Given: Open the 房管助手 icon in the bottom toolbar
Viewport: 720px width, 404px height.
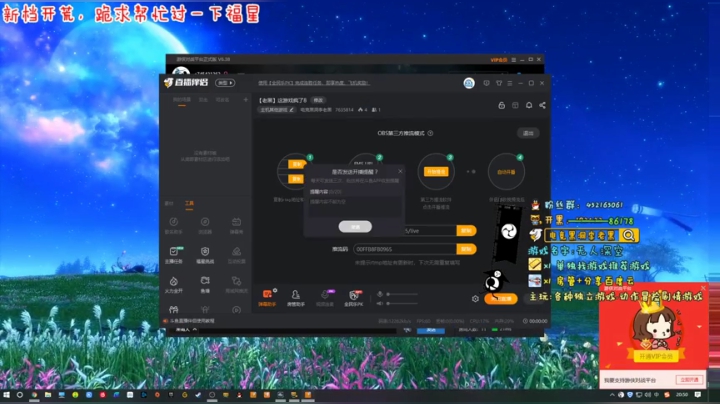Looking at the screenshot, I should pyautogui.click(x=296, y=297).
